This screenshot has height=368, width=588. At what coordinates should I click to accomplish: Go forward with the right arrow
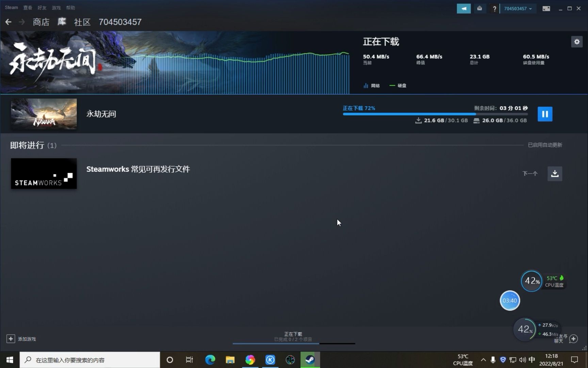pyautogui.click(x=22, y=22)
